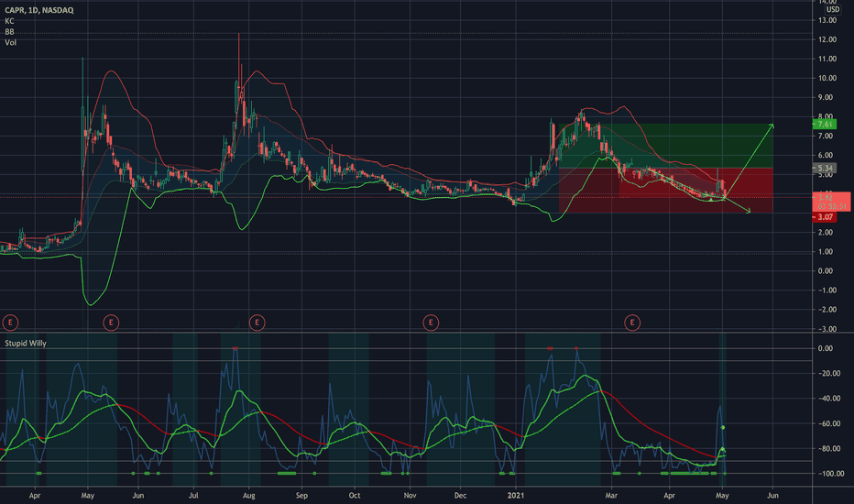Select the red stop-loss zone of long position
The height and width of the screenshot is (504, 854).
(665, 191)
